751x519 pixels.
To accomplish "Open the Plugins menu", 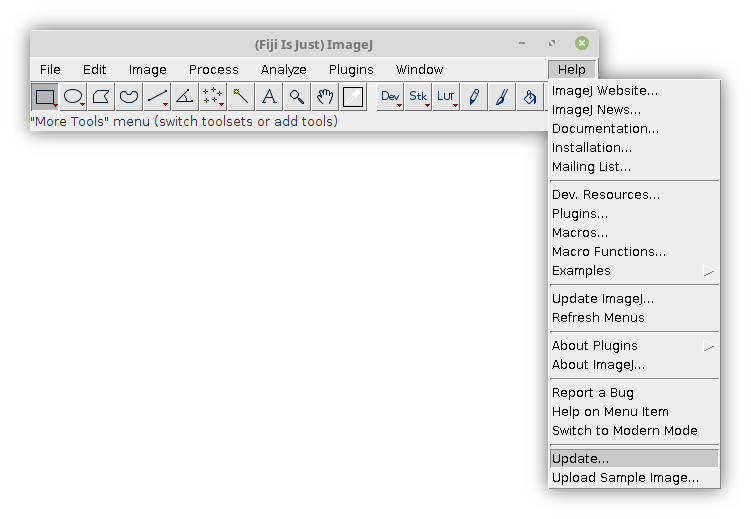I will (x=351, y=69).
